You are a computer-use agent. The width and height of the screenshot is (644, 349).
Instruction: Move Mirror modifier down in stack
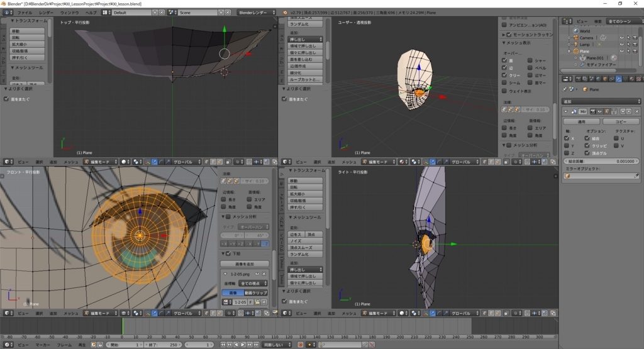tap(629, 111)
